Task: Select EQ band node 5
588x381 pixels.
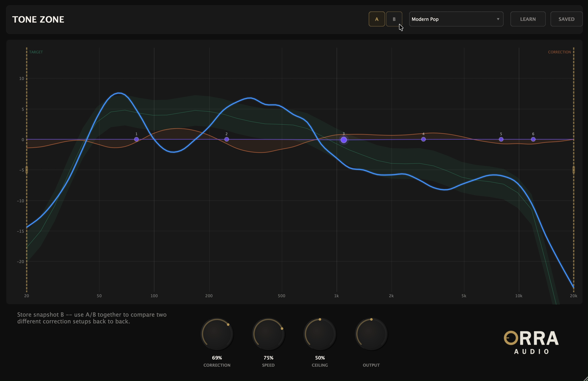Action: (501, 139)
